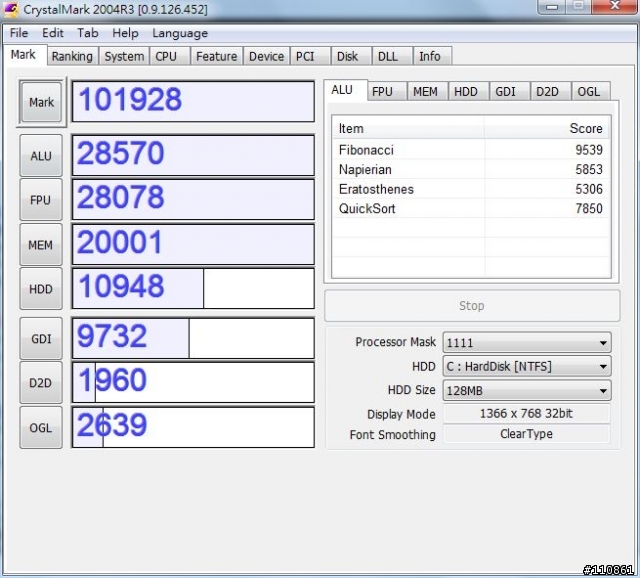Run the GDI benchmark button
The width and height of the screenshot is (640, 578).
pos(41,339)
